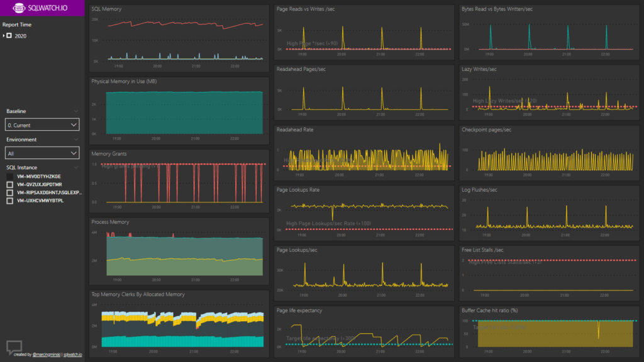Select Bytes Read vs Bytes Written/sec title
The width and height of the screenshot is (644, 362).
coord(497,9)
